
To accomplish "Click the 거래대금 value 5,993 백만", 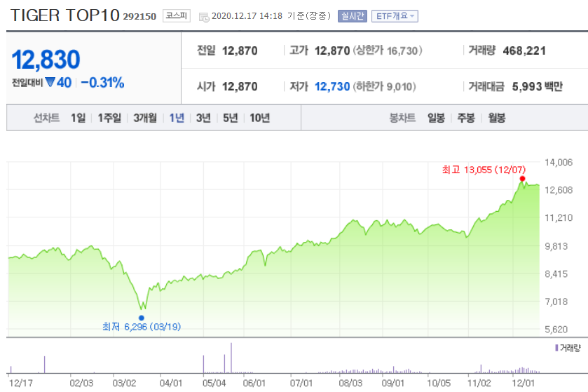I will pos(538,87).
